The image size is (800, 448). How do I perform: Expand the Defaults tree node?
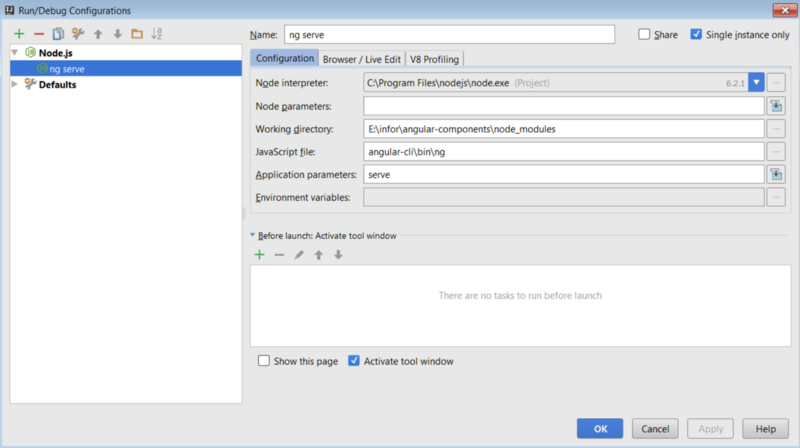15,84
